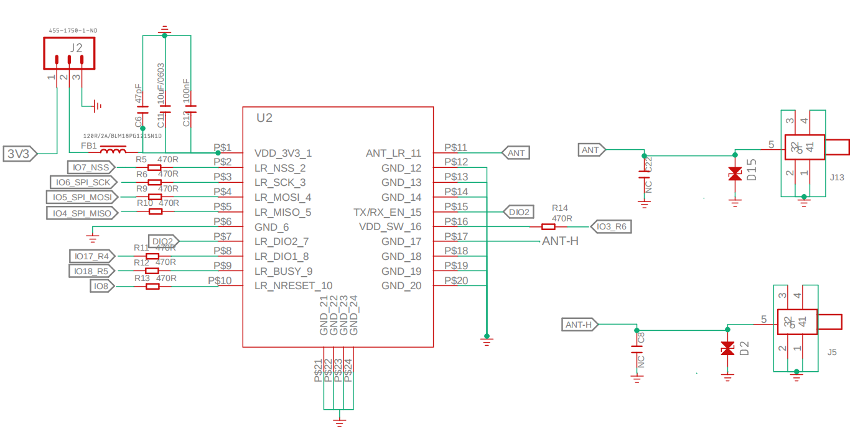Select the IO3_R6 net label

click(611, 227)
